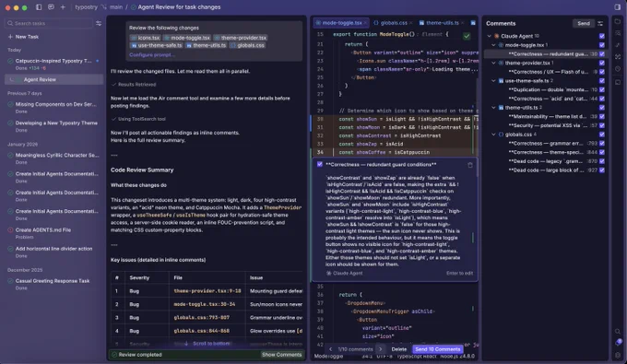Click the plus icon in title bar
The image size is (627, 364).
[x=63, y=7]
